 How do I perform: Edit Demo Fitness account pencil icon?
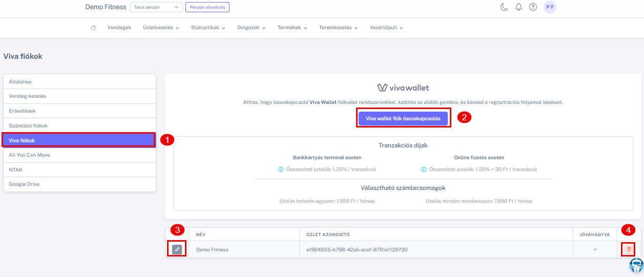pyautogui.click(x=177, y=249)
